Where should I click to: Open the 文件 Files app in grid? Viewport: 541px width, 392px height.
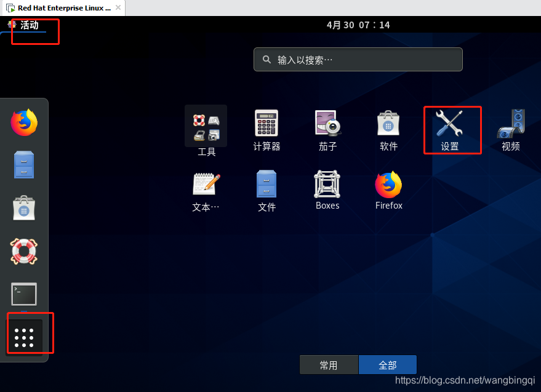coord(266,191)
